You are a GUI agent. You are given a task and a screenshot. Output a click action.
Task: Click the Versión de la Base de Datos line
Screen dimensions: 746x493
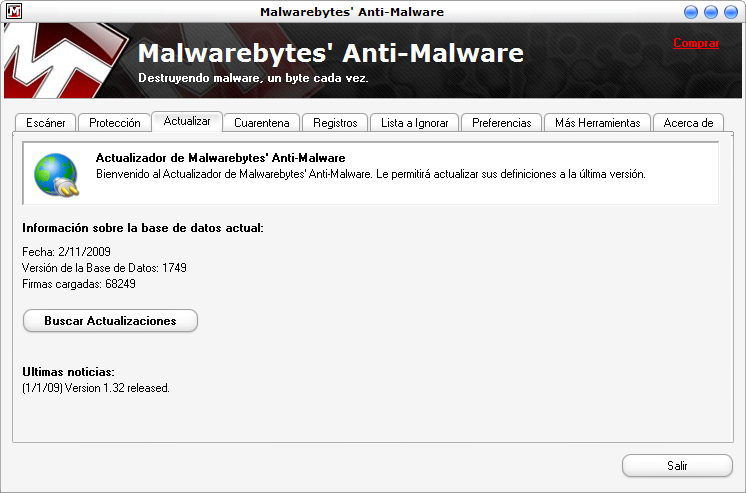104,268
